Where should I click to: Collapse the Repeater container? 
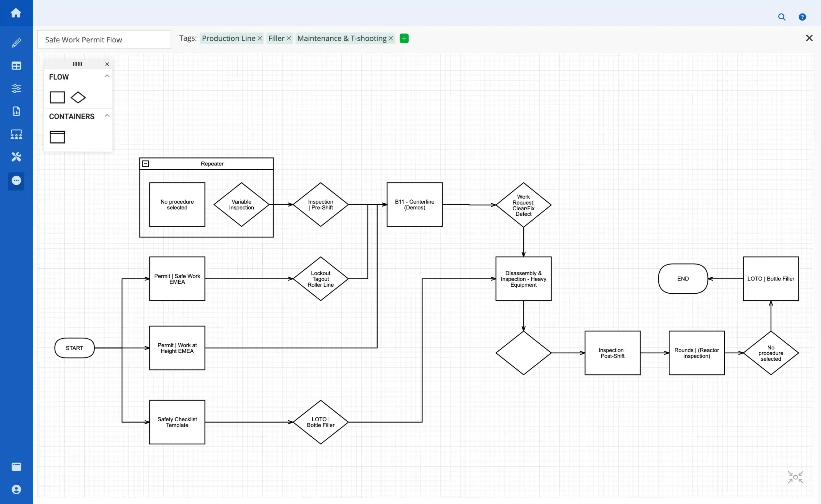click(145, 164)
